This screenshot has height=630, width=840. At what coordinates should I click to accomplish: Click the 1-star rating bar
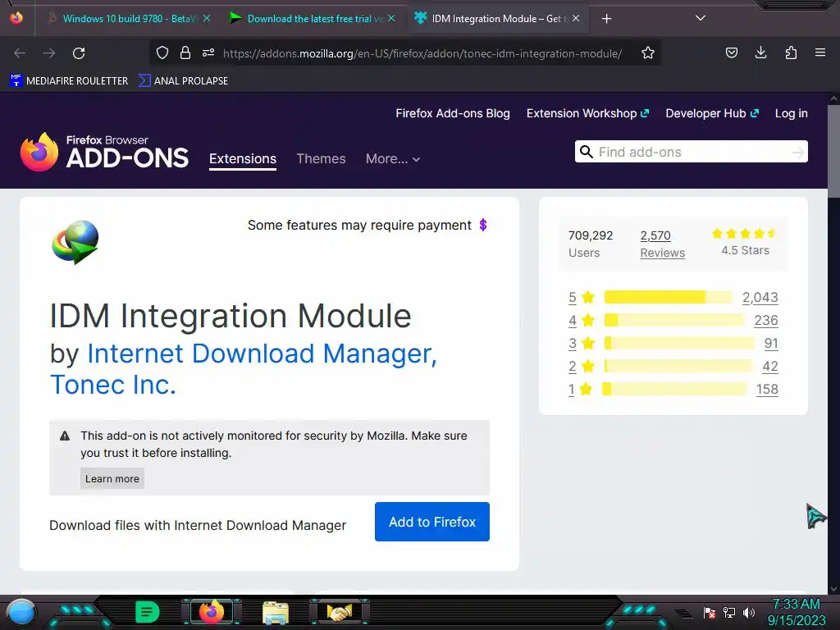[x=674, y=389]
